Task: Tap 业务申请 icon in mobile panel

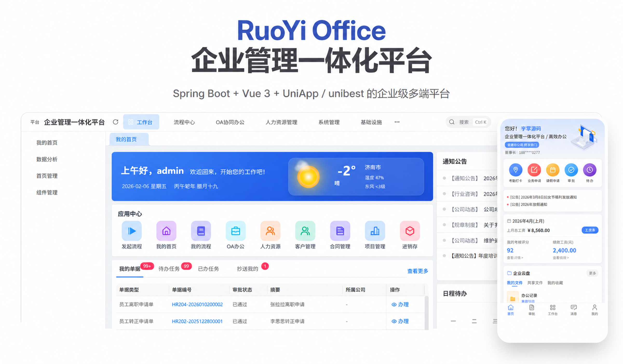Action: coord(534,170)
